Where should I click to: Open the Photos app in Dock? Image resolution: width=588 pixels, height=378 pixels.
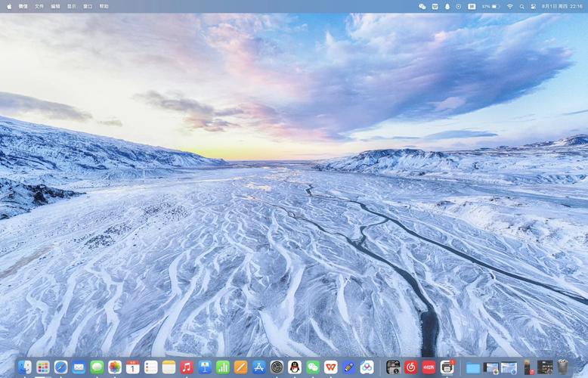[x=115, y=367]
